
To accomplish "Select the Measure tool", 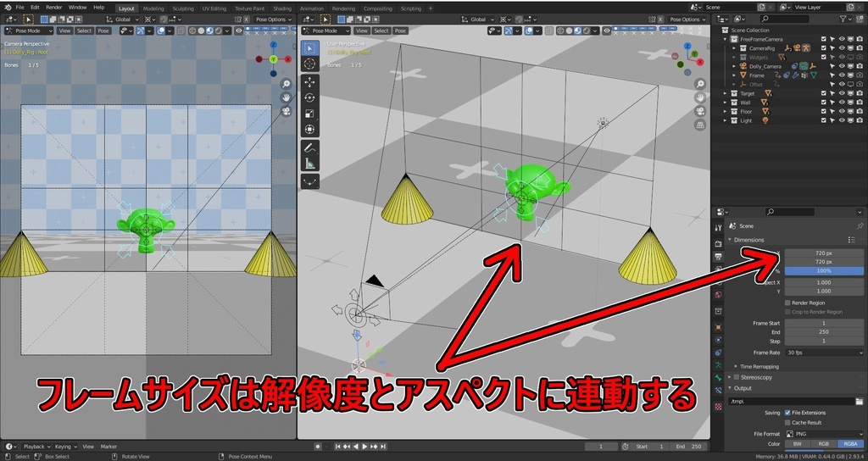I will (309, 164).
